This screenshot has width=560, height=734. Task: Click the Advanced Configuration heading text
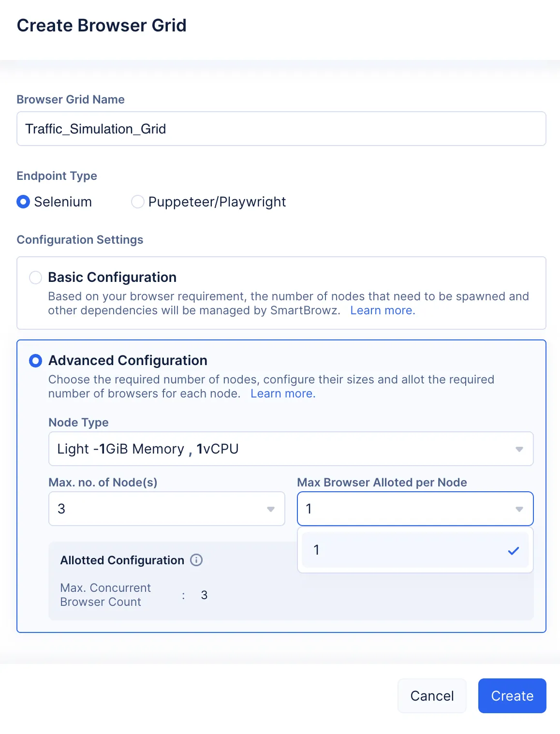(x=128, y=361)
